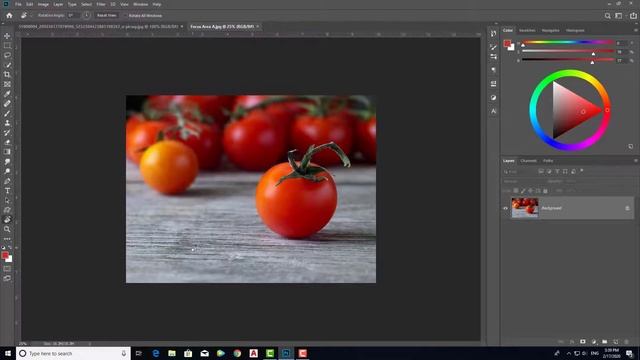Toggle lock transparent pixels in Layers panel

click(x=516, y=191)
